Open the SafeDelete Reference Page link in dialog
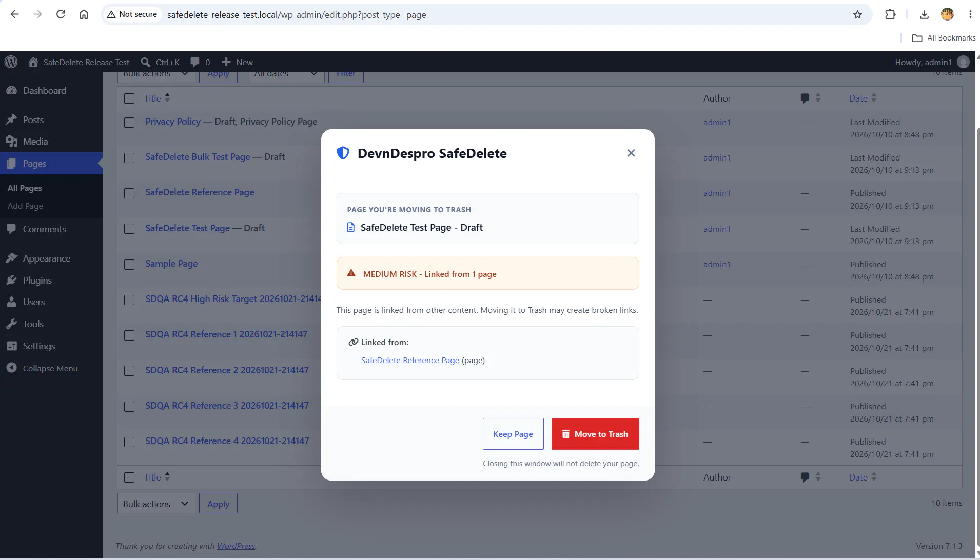Image resolution: width=980 pixels, height=560 pixels. coord(410,360)
